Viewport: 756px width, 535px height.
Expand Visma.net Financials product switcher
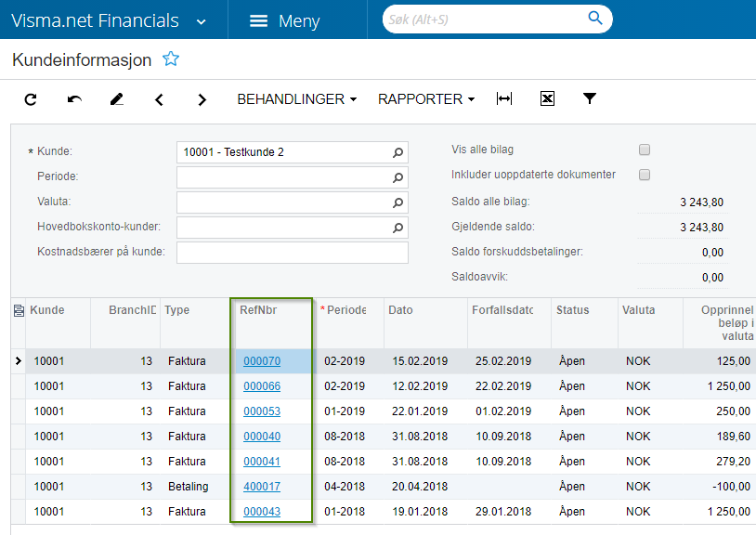point(202,21)
